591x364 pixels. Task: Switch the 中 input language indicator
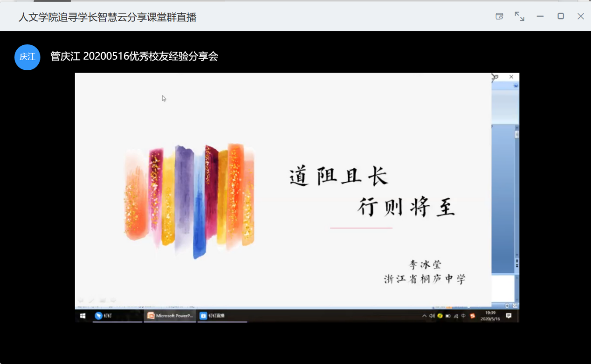(x=463, y=316)
